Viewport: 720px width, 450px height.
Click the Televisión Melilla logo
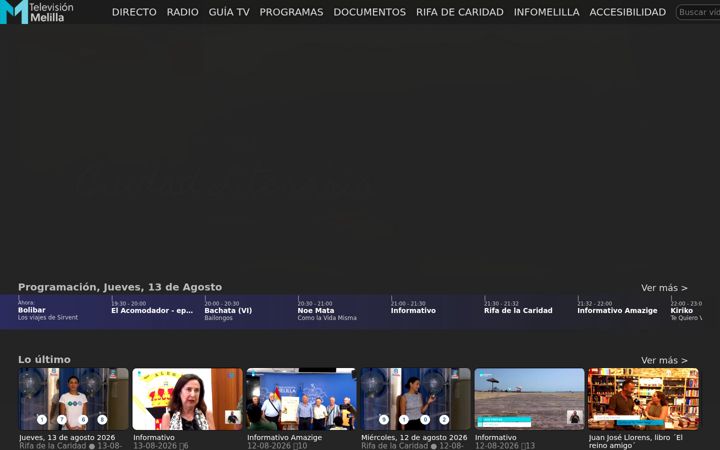(37, 12)
